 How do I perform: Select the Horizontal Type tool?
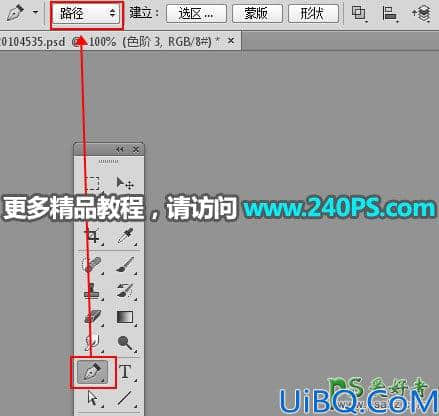(x=125, y=371)
